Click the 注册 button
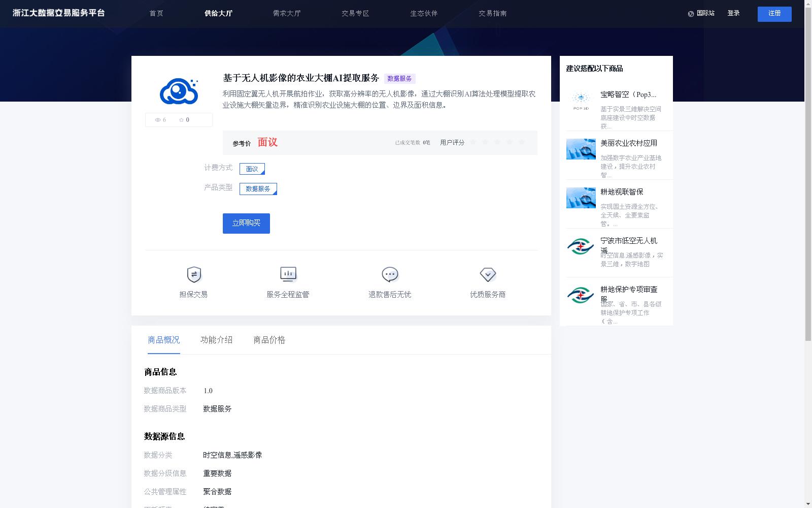Screen dimensions: 812x508 (774, 14)
